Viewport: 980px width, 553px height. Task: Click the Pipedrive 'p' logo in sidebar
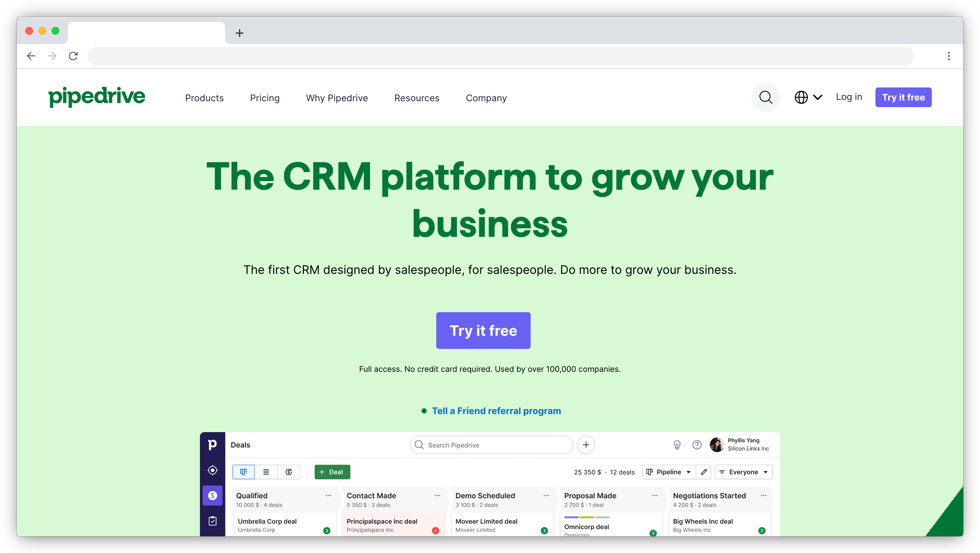click(x=212, y=444)
